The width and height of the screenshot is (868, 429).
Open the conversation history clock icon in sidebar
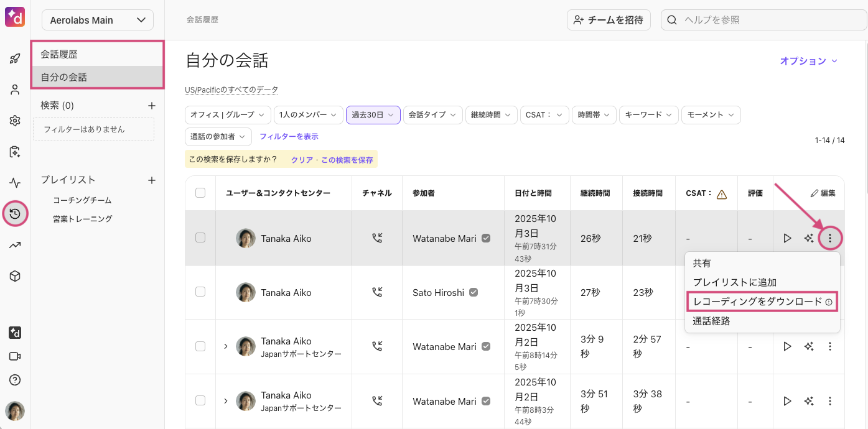point(15,214)
